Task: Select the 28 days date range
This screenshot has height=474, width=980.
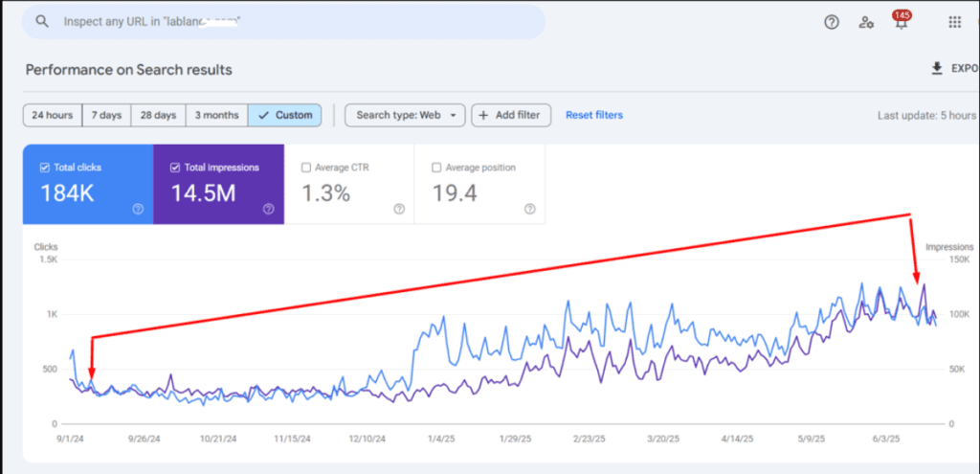Action: coord(158,115)
